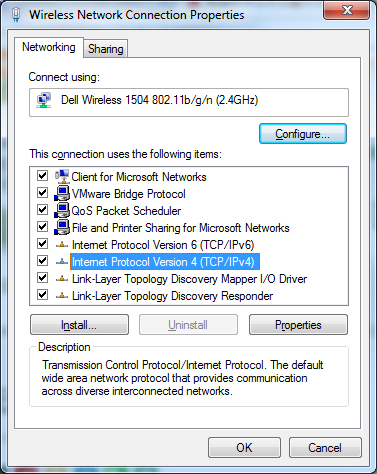
Task: Open the Configure dialog for the adapter
Action: (x=303, y=134)
